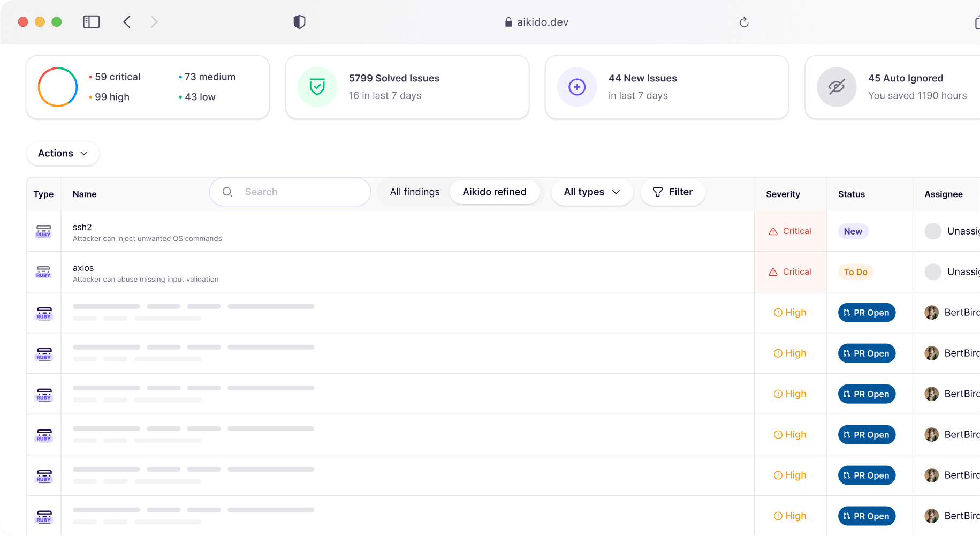Viewport: 980px width, 536px height.
Task: Click 'Attacker can inject unwanted OS commands' text
Action: pyautogui.click(x=147, y=239)
